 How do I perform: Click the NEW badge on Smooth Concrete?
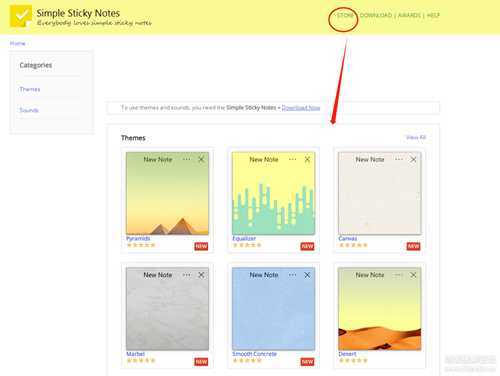click(x=307, y=362)
